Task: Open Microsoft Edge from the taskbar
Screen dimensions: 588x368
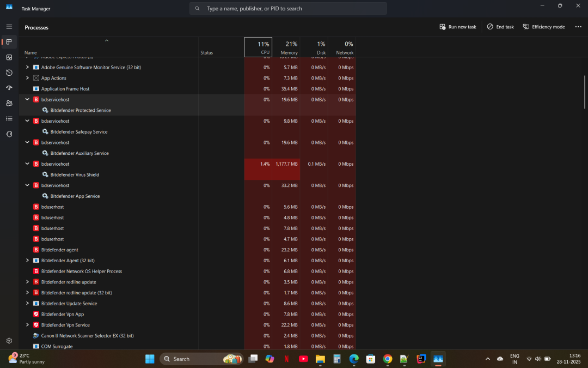Action: [354, 359]
